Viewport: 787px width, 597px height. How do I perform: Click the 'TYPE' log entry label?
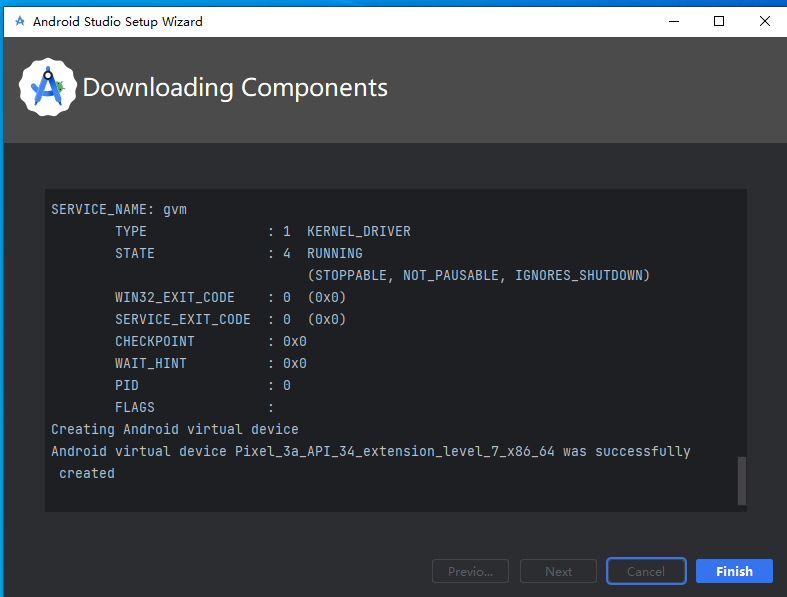click(130, 231)
